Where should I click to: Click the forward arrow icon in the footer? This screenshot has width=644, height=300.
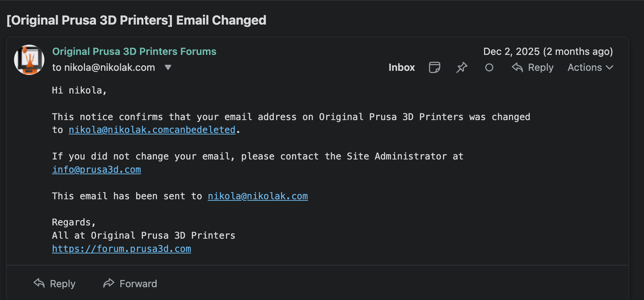click(x=109, y=283)
